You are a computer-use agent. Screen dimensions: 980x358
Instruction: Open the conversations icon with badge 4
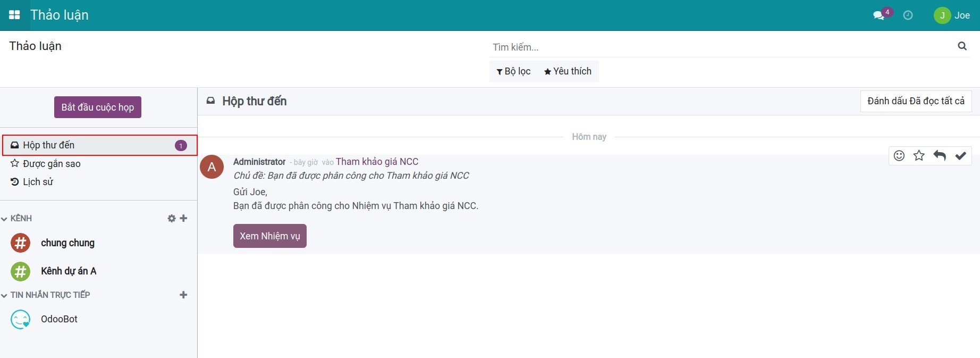point(880,15)
